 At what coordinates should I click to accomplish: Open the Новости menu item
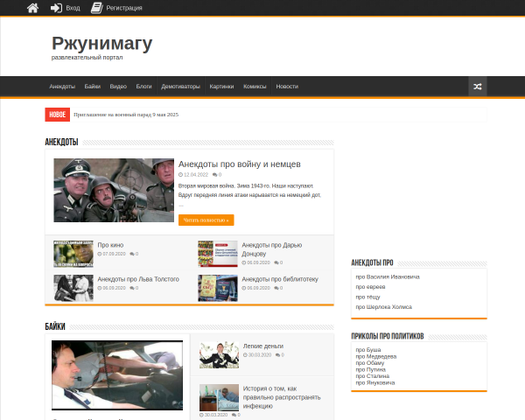287,87
